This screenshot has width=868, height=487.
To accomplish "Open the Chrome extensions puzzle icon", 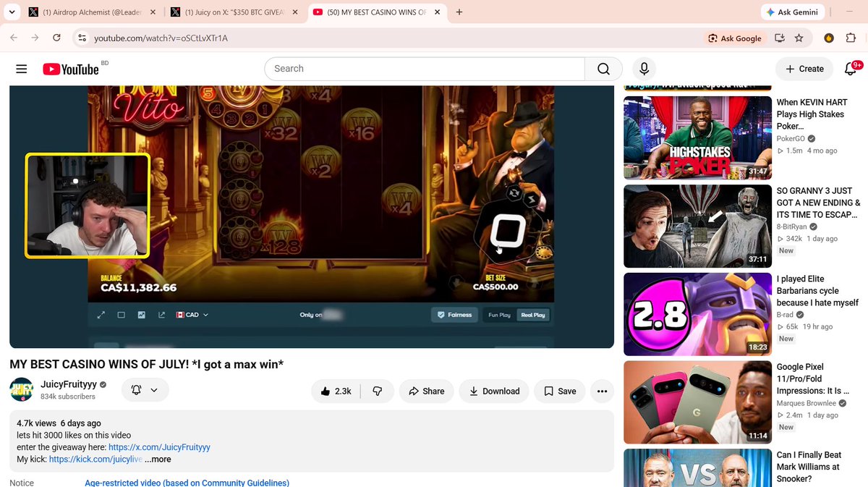I will point(851,38).
